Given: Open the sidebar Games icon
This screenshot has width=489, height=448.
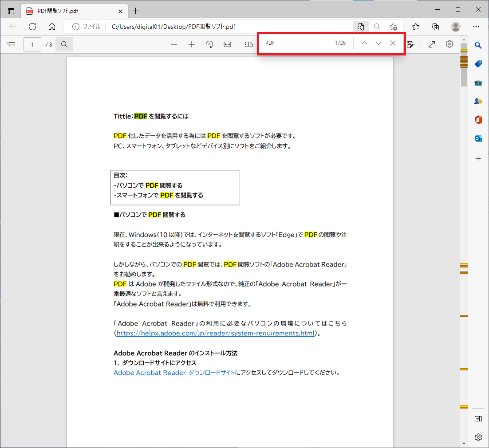Looking at the screenshot, I should click(478, 101).
